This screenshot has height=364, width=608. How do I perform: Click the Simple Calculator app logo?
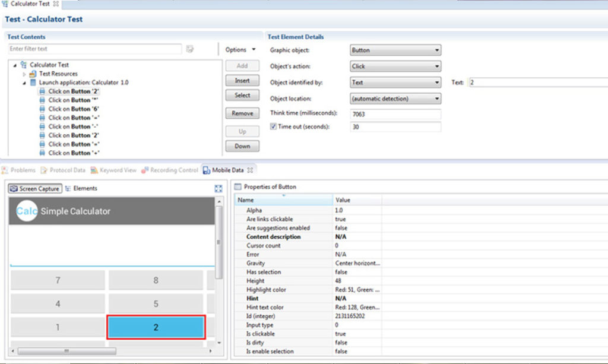pyautogui.click(x=26, y=211)
